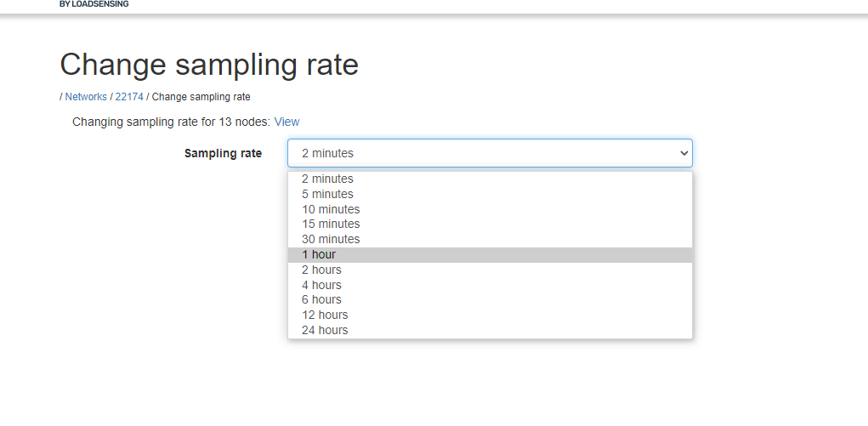Pick the 12 hours option
The height and width of the screenshot is (426, 868).
pos(490,315)
